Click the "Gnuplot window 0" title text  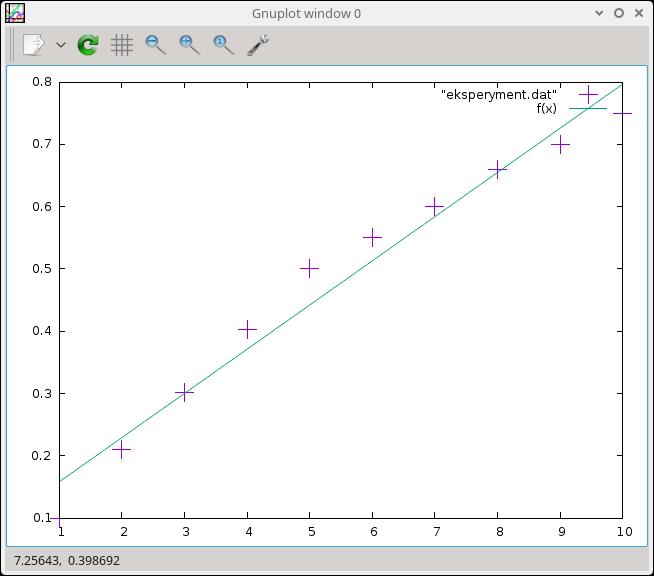point(307,14)
